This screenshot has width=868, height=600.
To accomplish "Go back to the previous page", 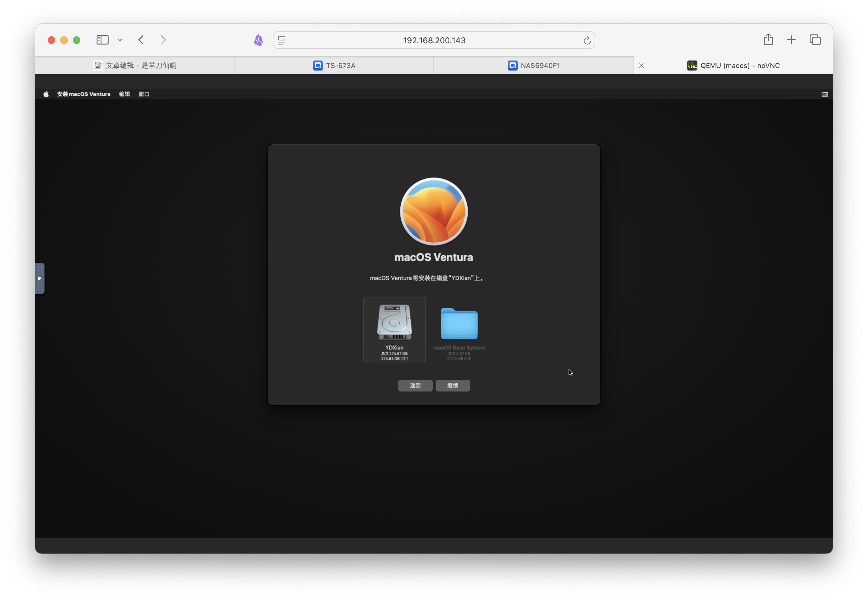I will click(141, 40).
